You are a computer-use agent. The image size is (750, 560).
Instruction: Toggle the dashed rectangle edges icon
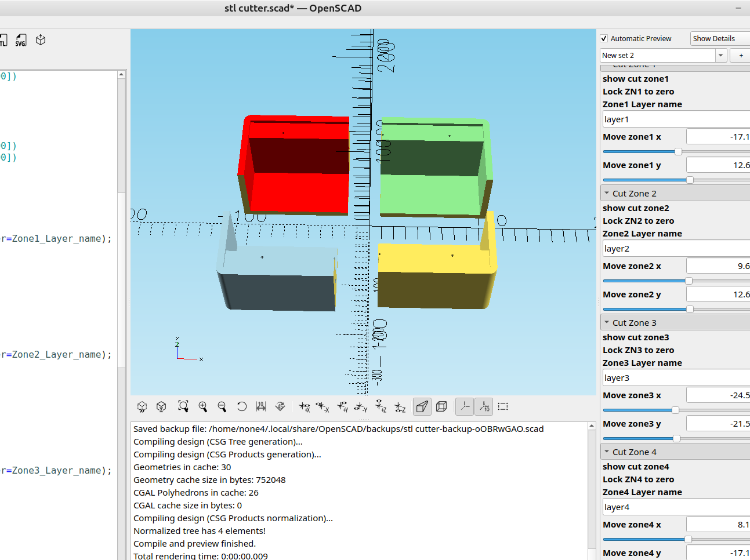[x=503, y=406]
